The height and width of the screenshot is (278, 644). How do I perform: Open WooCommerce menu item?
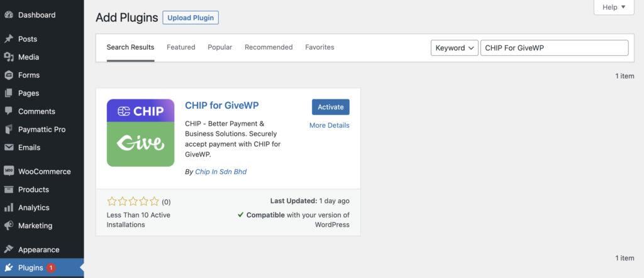42,171
